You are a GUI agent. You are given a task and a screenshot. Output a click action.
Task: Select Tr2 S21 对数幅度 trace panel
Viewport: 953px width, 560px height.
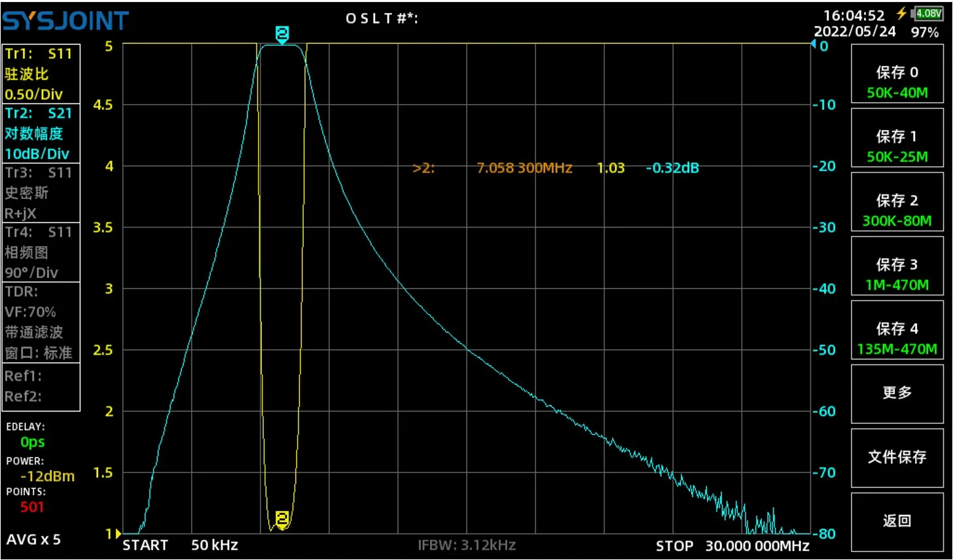(x=41, y=133)
